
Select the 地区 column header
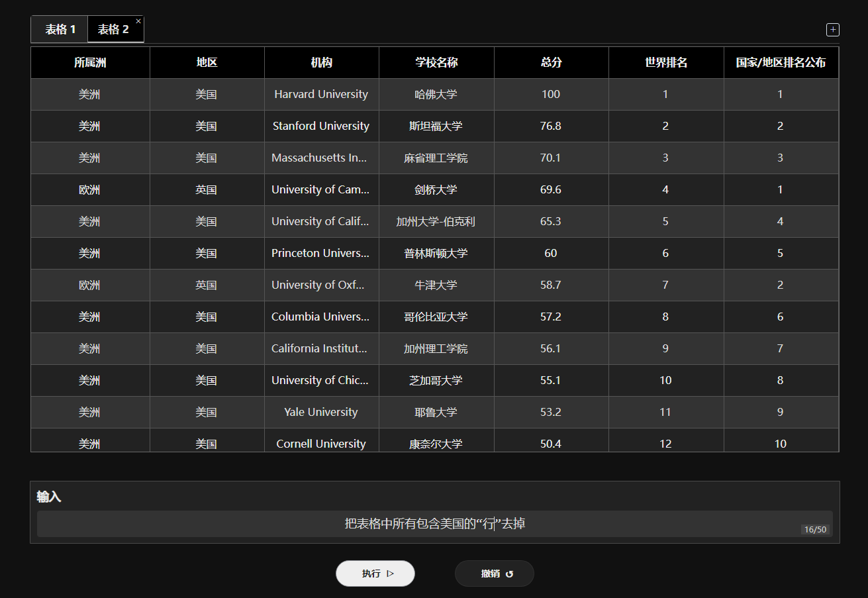click(207, 63)
